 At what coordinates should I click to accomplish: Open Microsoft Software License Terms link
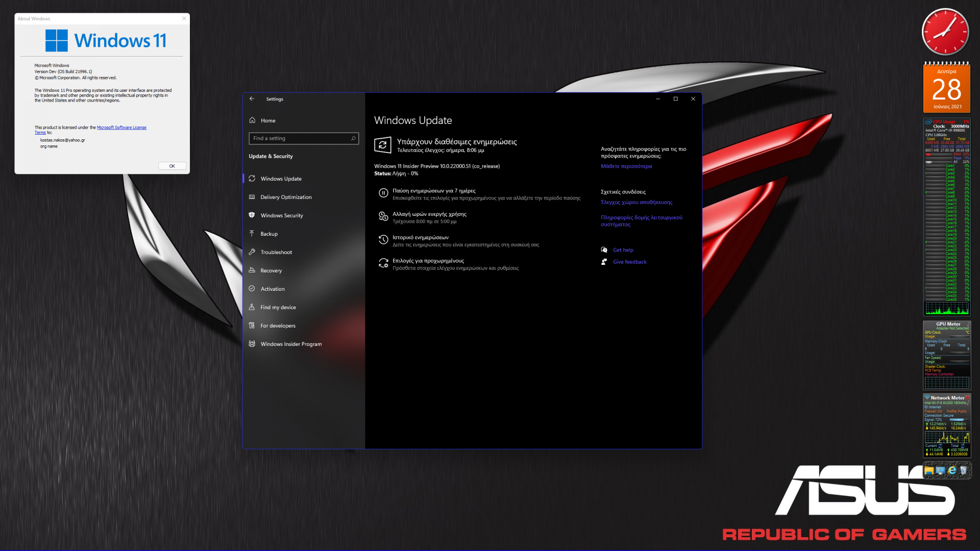pos(91,130)
